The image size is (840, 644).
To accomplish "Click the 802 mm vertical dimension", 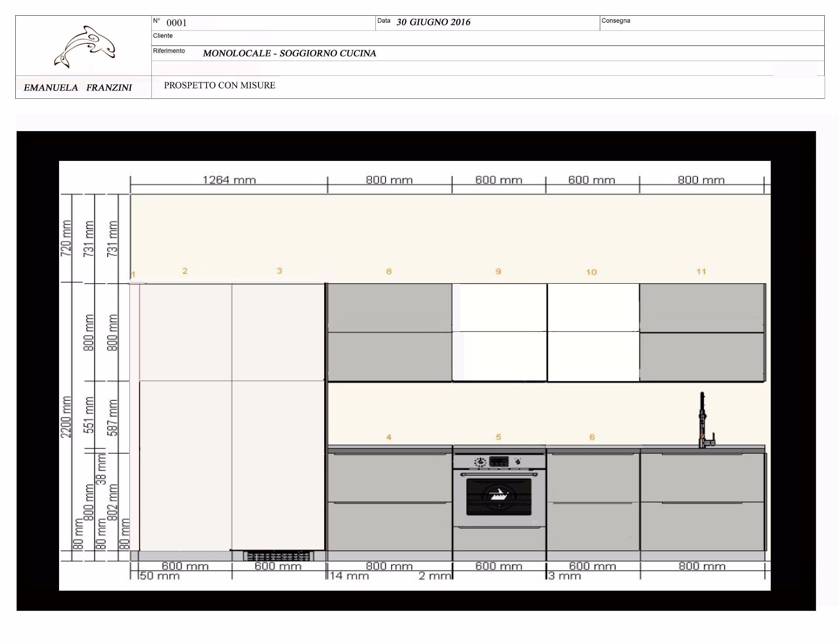I will (x=113, y=502).
